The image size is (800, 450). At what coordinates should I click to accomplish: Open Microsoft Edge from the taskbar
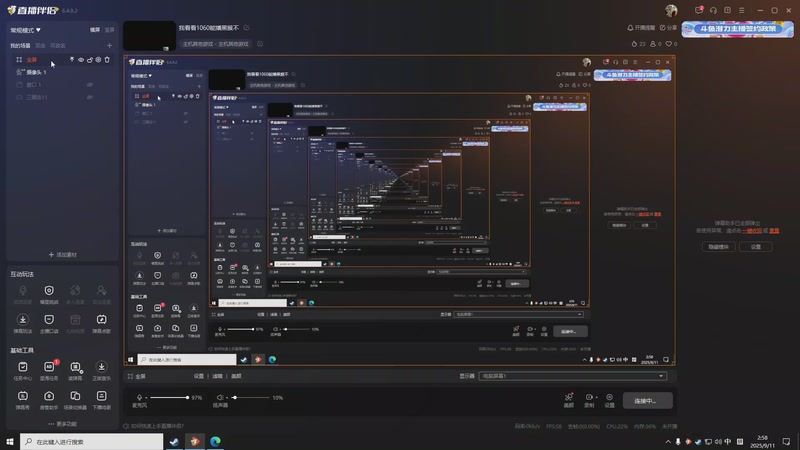(x=215, y=441)
